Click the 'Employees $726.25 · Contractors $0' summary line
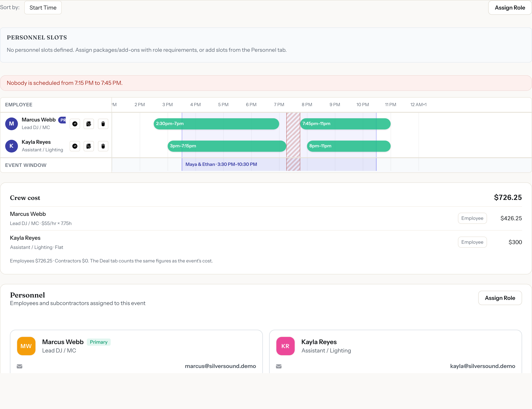This screenshot has height=409, width=532. pyautogui.click(x=111, y=261)
